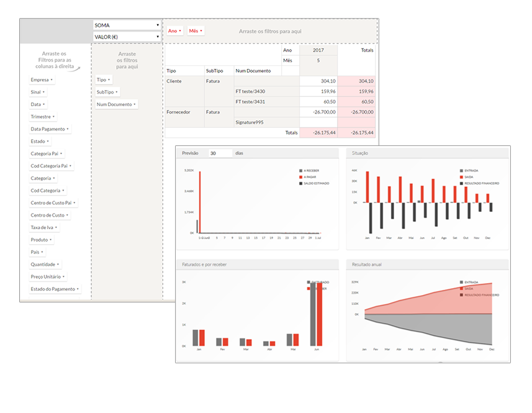Toggle Situação RESULTADO FINANCEIRO legend swatch
The image size is (532, 413).
[461, 183]
